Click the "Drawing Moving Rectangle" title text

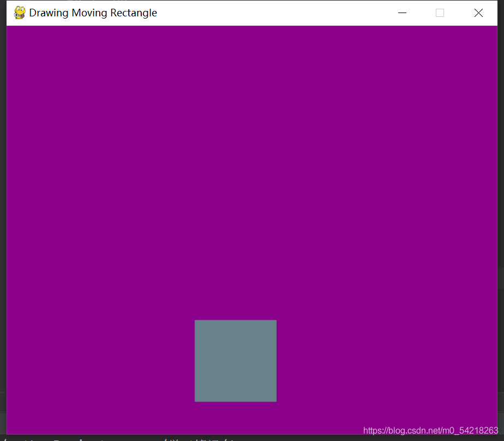93,13
